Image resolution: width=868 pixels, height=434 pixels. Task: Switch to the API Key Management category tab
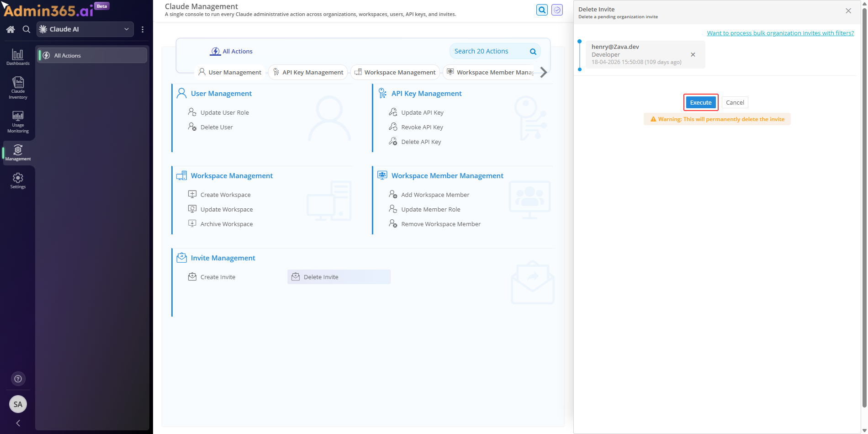tap(308, 72)
